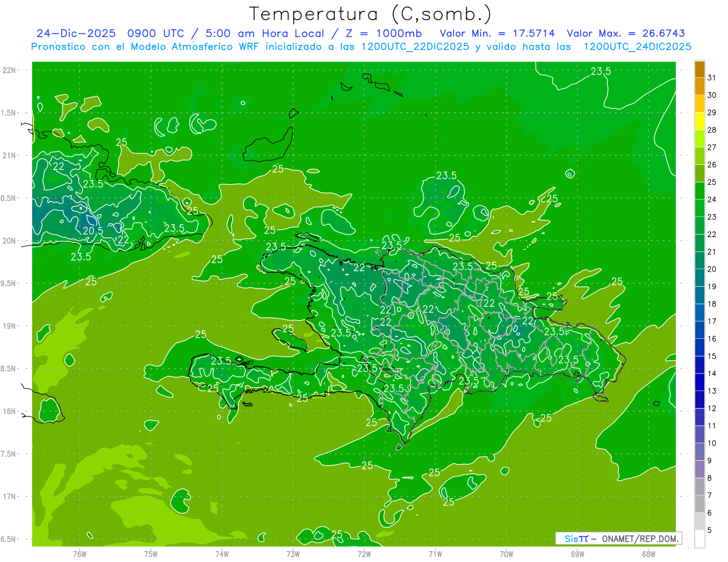Click the "69W" longitude axis label

coord(578,554)
